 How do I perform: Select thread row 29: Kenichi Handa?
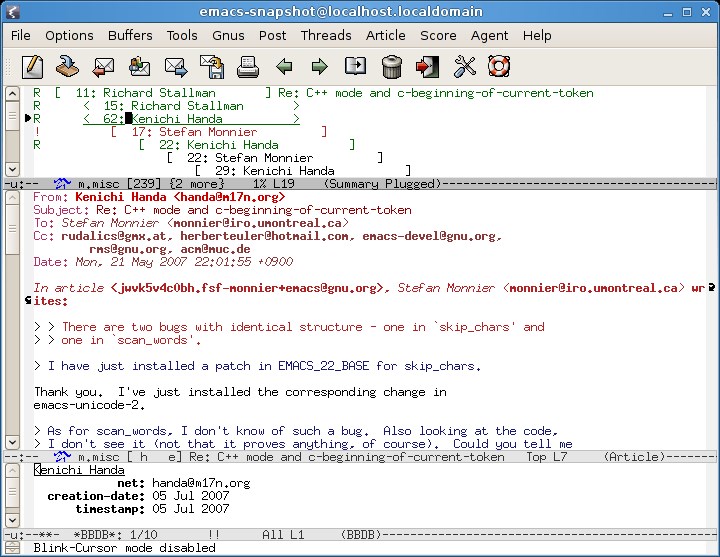303,171
